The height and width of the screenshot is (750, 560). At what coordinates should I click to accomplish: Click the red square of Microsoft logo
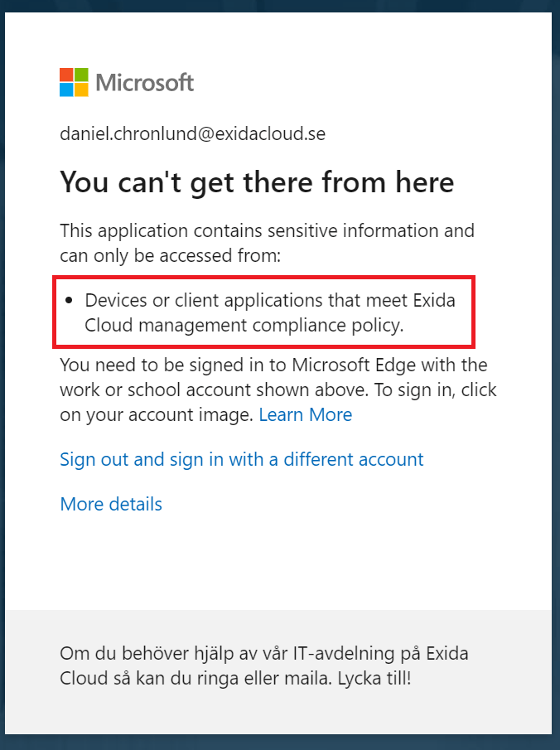point(66,74)
